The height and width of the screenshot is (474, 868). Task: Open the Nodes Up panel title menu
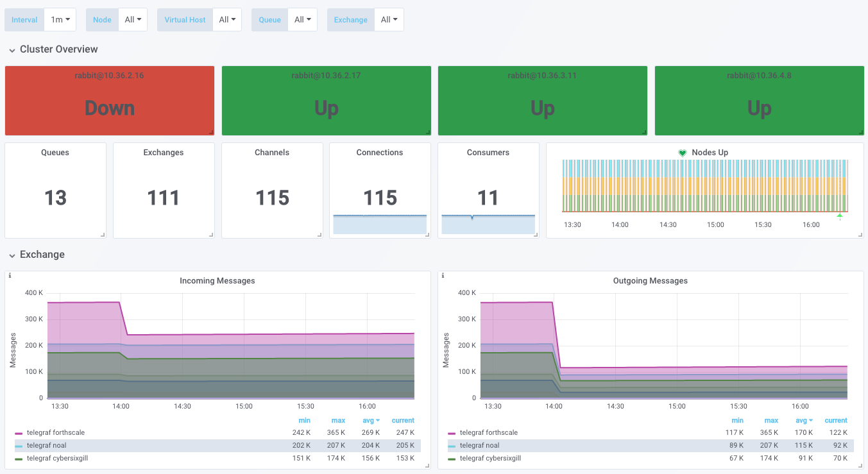point(710,153)
